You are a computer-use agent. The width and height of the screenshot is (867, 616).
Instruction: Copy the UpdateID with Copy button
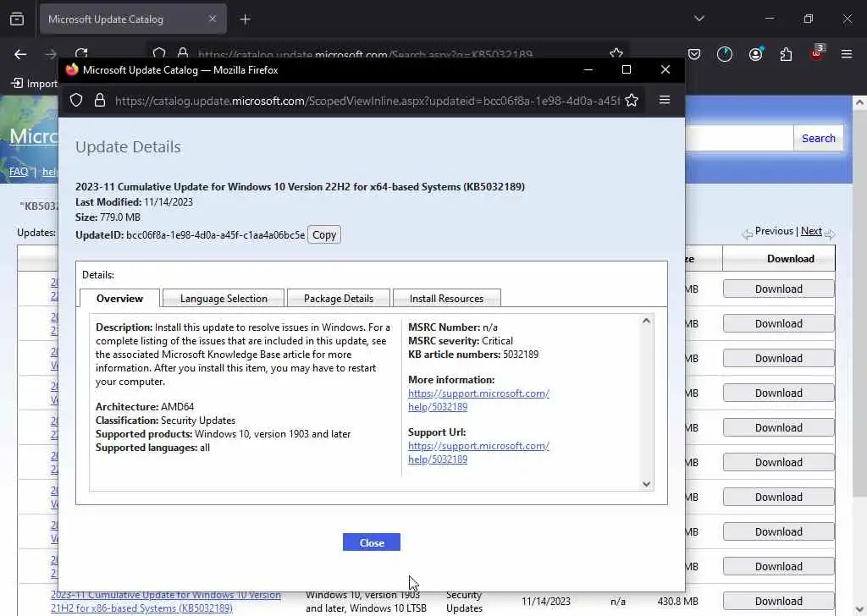coord(324,234)
